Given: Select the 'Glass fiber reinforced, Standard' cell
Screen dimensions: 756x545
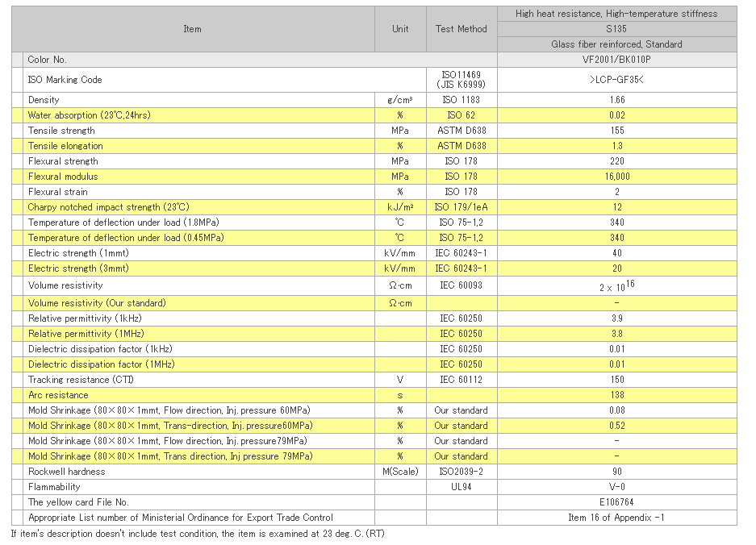Looking at the screenshot, I should click(616, 44).
